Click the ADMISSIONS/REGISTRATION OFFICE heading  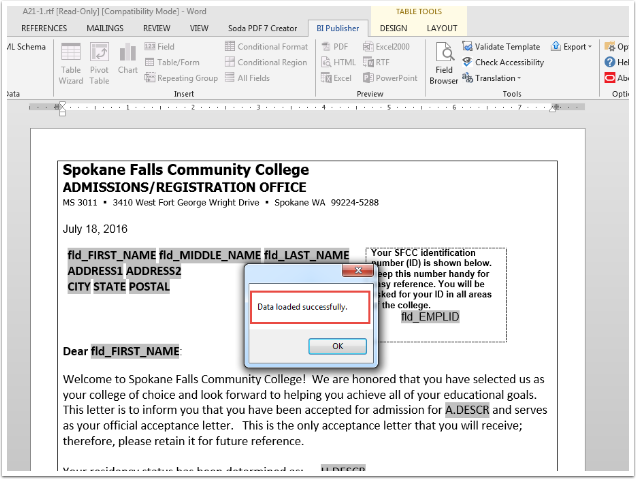(185, 187)
